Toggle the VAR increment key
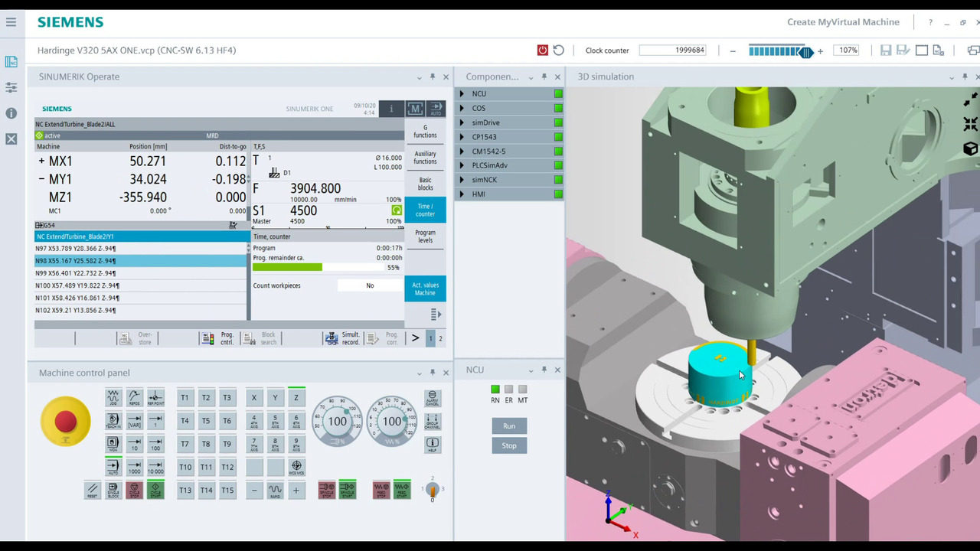Screen dimensions: 980x551 [x=134, y=420]
